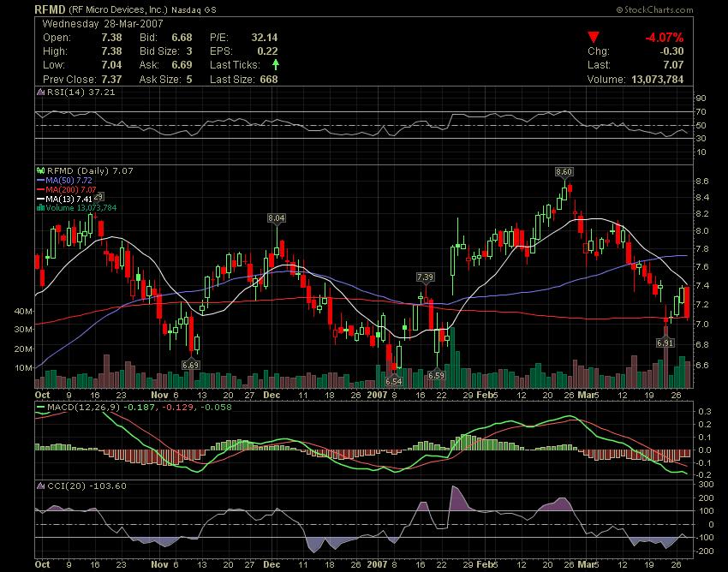
Task: Click the company name RF Micro Devices, Inc.
Action: coord(118,9)
